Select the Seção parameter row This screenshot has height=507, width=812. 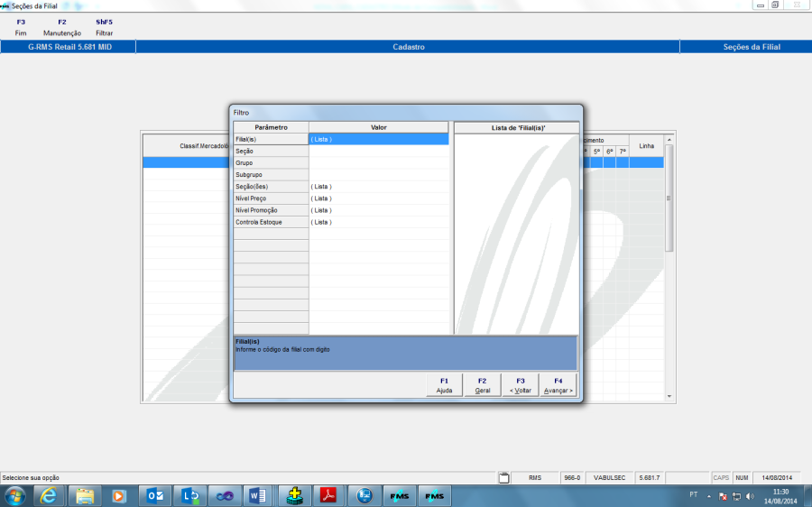[x=271, y=152]
